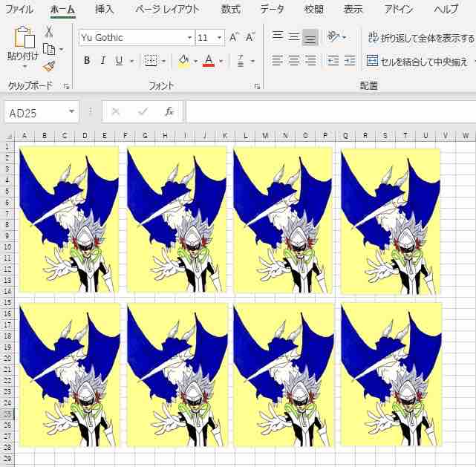Toggle Underline formatting
476x467 pixels.
click(119, 61)
